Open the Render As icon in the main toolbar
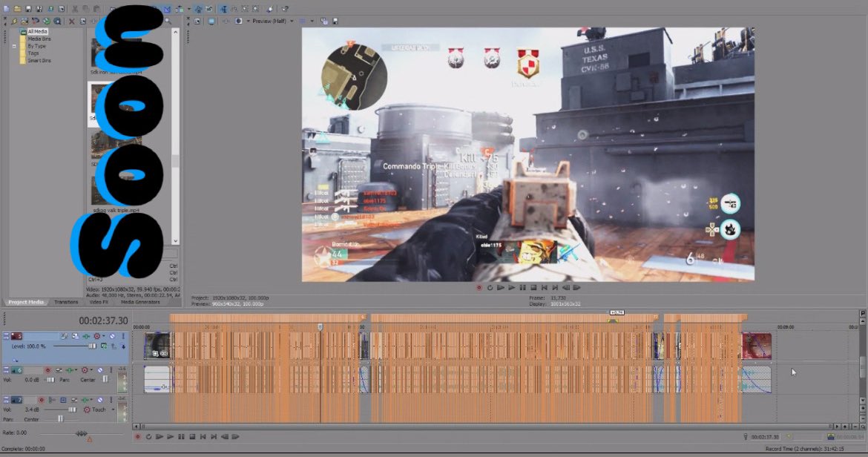The height and width of the screenshot is (457, 868). (50, 9)
